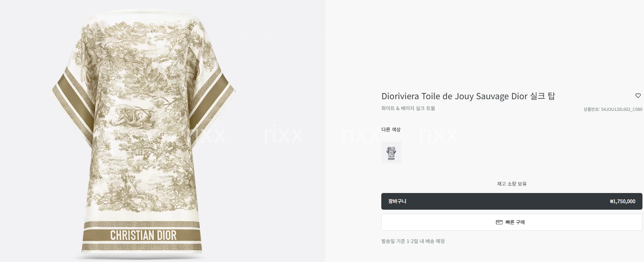Select the grey color variant thumbnail
644x262 pixels.
click(x=391, y=152)
